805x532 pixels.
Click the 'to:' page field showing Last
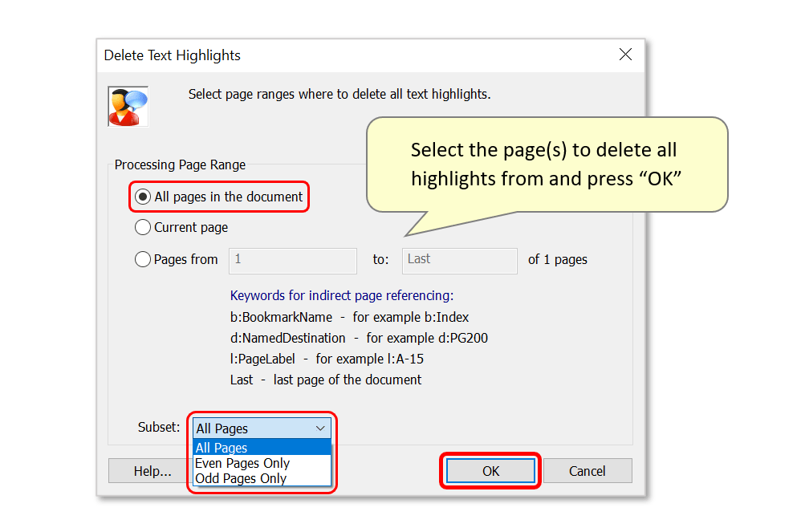pyautogui.click(x=459, y=261)
